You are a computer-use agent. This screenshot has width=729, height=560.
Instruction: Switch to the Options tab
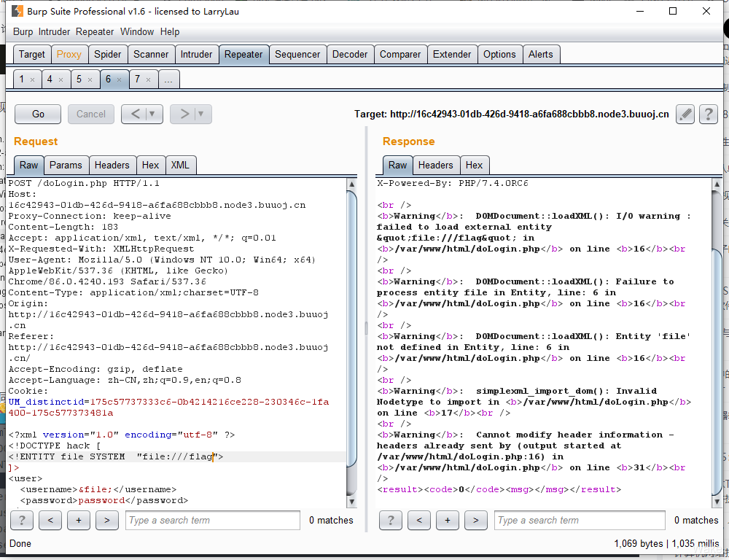tap(499, 55)
